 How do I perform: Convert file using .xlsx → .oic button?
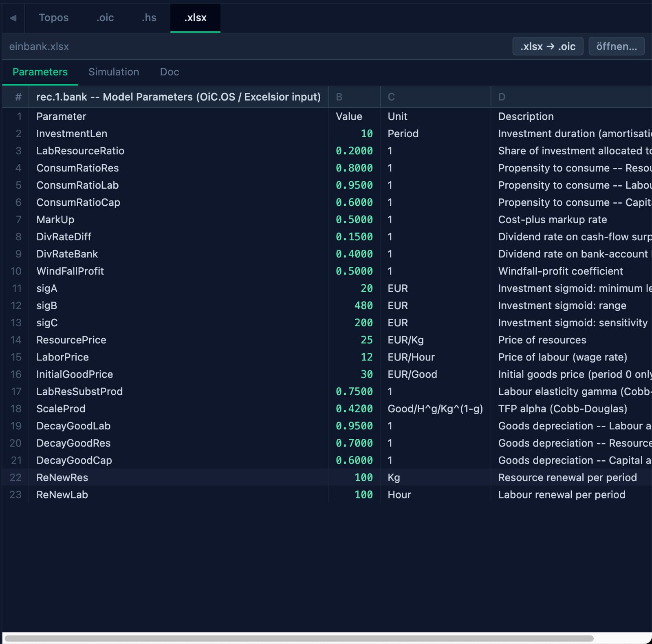(x=548, y=46)
